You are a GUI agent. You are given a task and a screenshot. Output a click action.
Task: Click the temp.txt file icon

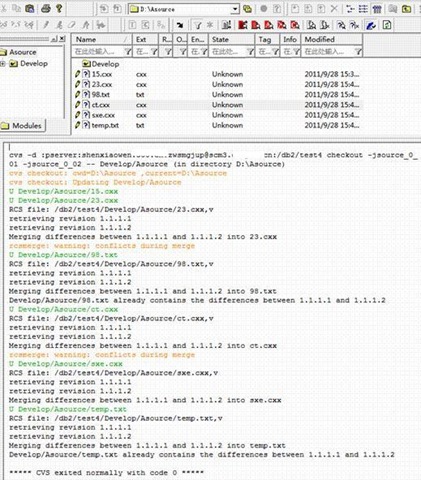point(86,125)
